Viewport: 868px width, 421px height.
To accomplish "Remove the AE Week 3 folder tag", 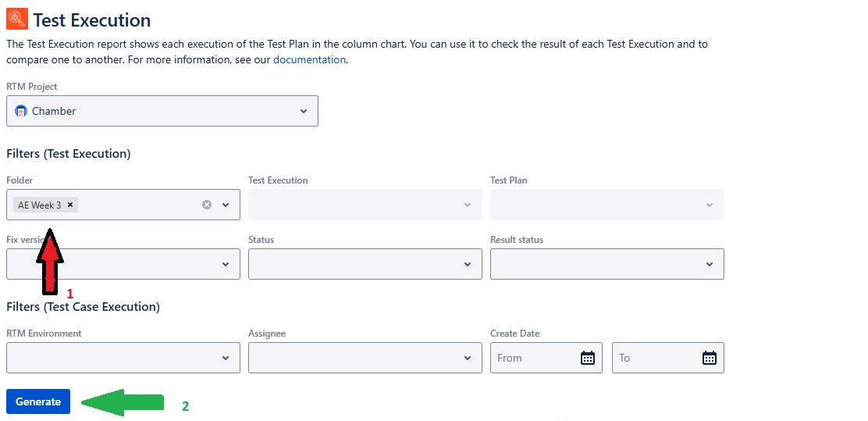I will coord(70,205).
